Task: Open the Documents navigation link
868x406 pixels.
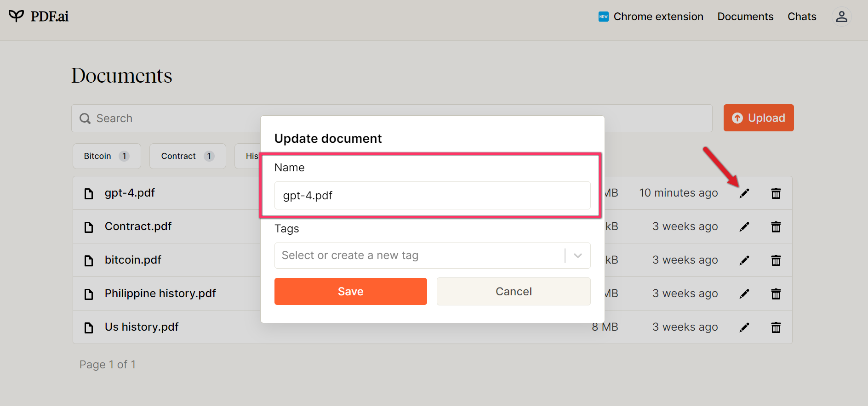Action: click(x=745, y=17)
